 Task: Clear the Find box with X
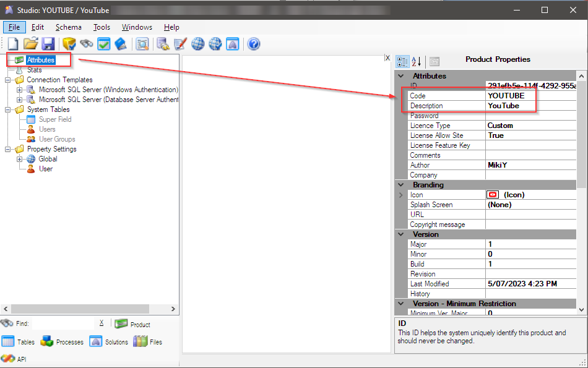pyautogui.click(x=102, y=323)
